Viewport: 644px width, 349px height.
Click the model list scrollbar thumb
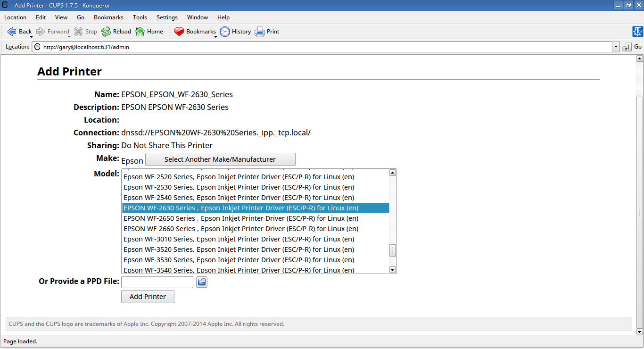click(392, 250)
